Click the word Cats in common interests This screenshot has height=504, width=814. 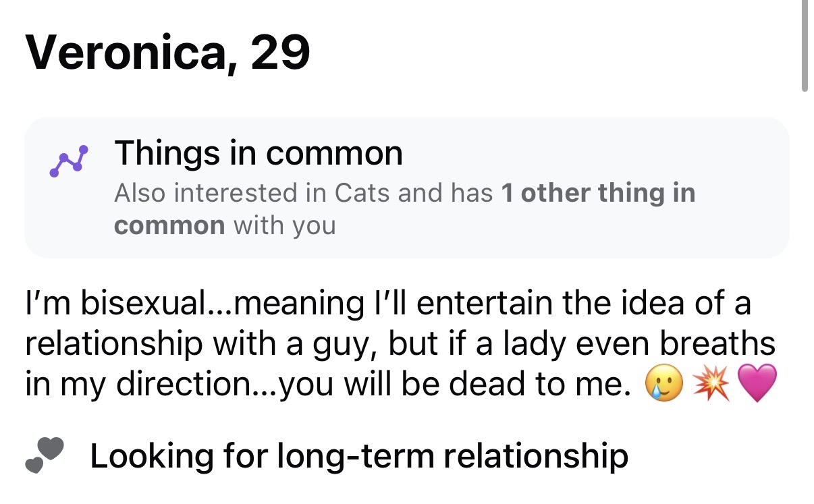(x=363, y=193)
